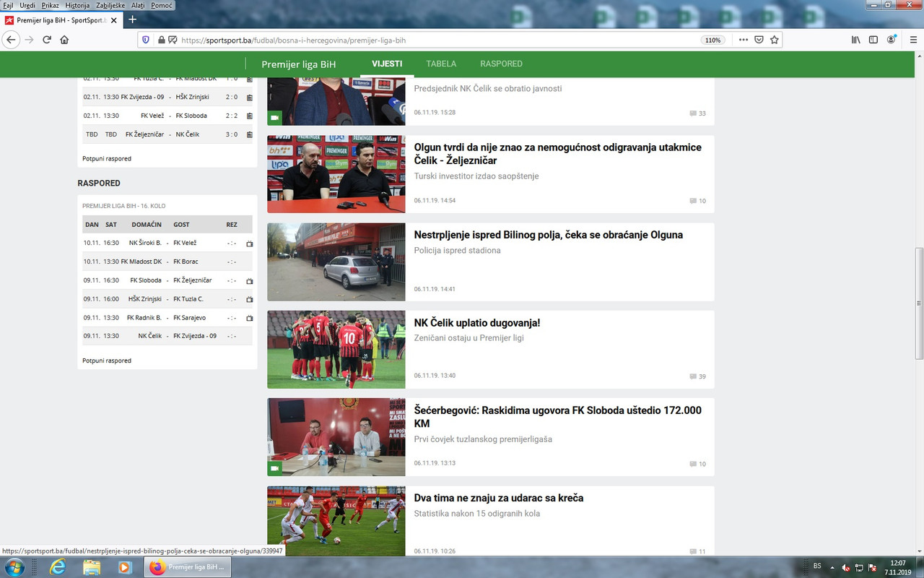Click TV icon on Sloboda - Željezničar row
The image size is (924, 578).
pos(250,280)
